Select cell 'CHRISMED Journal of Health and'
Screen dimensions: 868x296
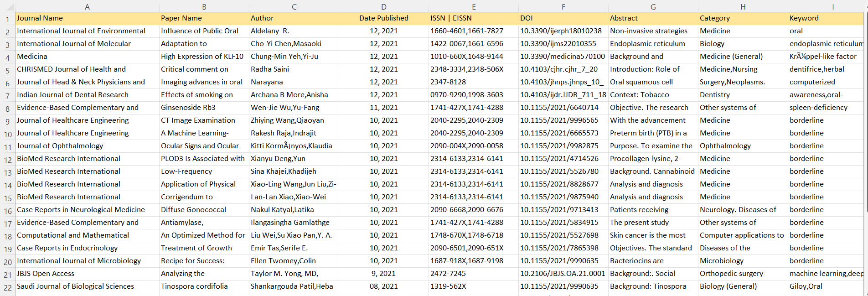pyautogui.click(x=87, y=69)
